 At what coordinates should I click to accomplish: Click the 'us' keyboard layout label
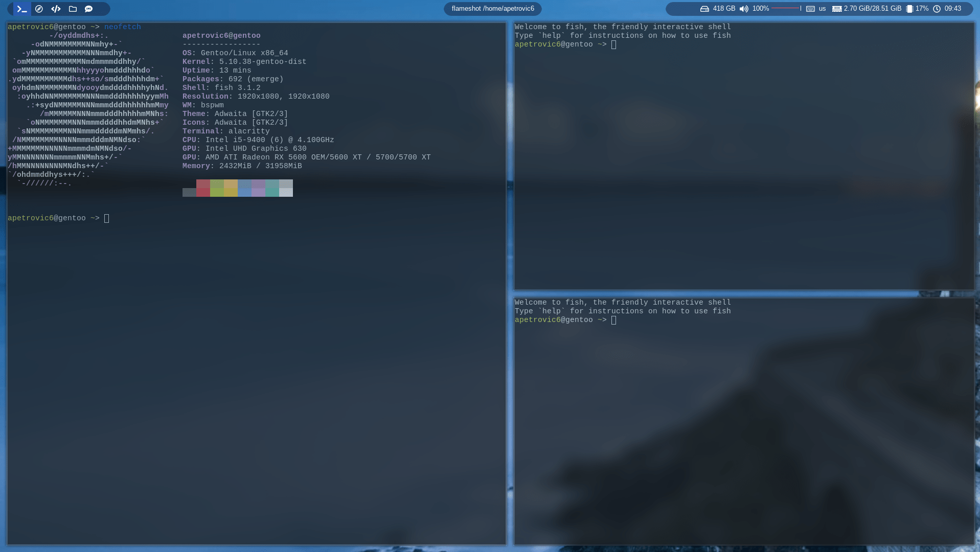822,9
